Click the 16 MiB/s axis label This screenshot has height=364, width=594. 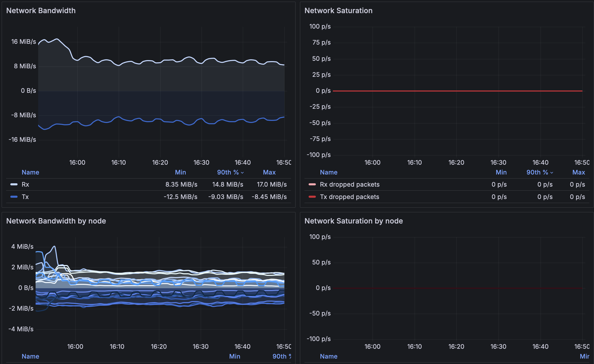click(x=23, y=42)
